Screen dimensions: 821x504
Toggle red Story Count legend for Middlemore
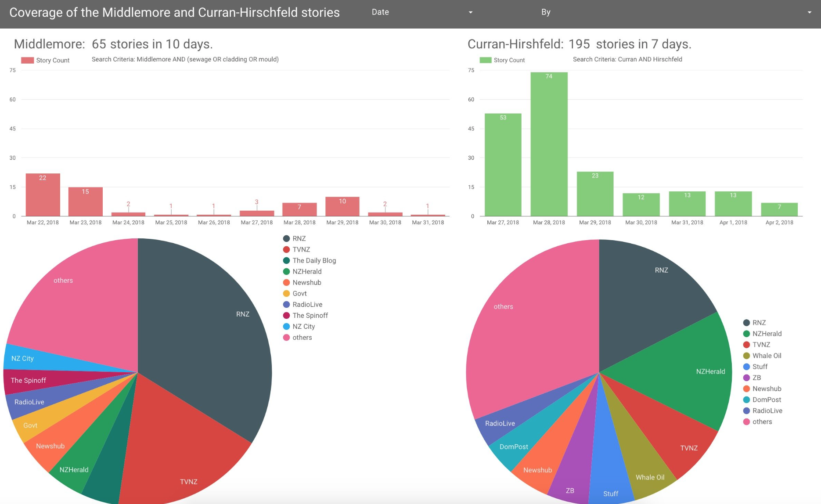pyautogui.click(x=46, y=60)
